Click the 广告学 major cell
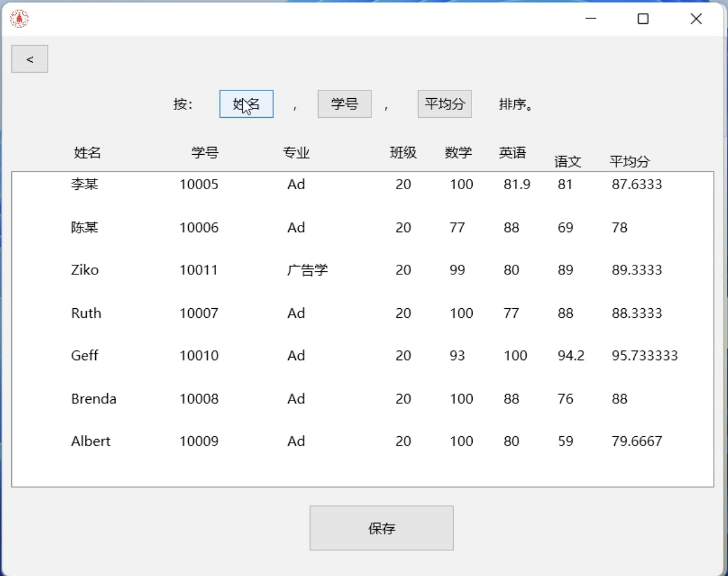Screen dimensions: 728x576 pyautogui.click(x=307, y=270)
